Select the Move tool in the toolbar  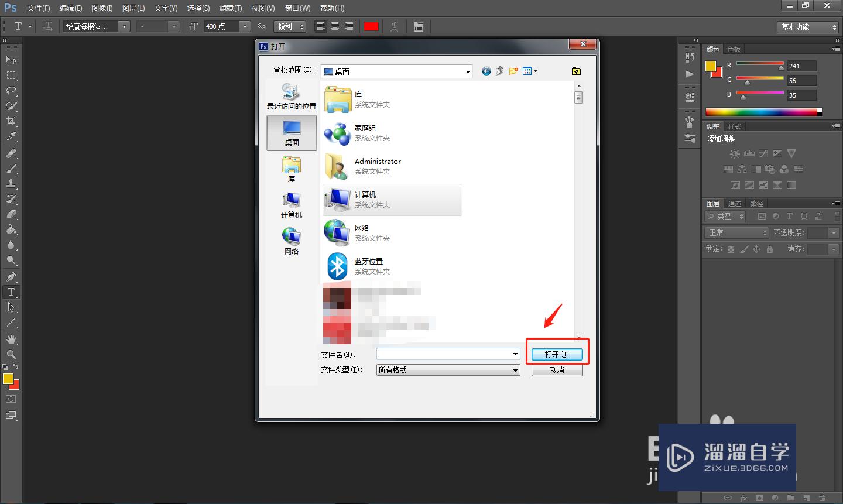[x=11, y=59]
